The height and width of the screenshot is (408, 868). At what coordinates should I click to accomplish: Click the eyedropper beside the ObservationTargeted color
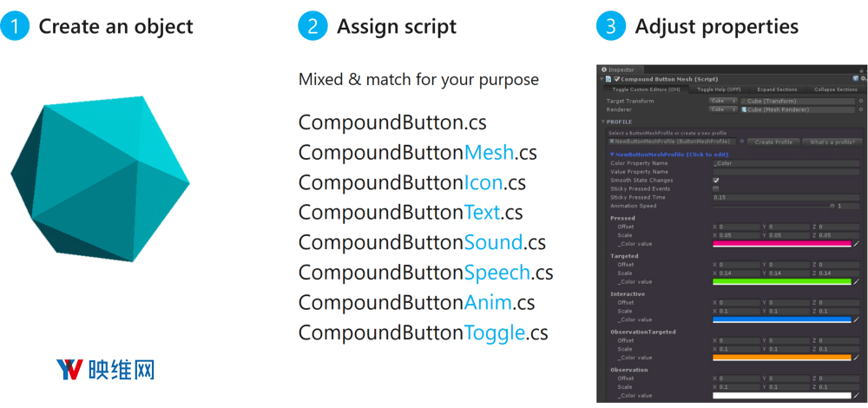point(857,357)
